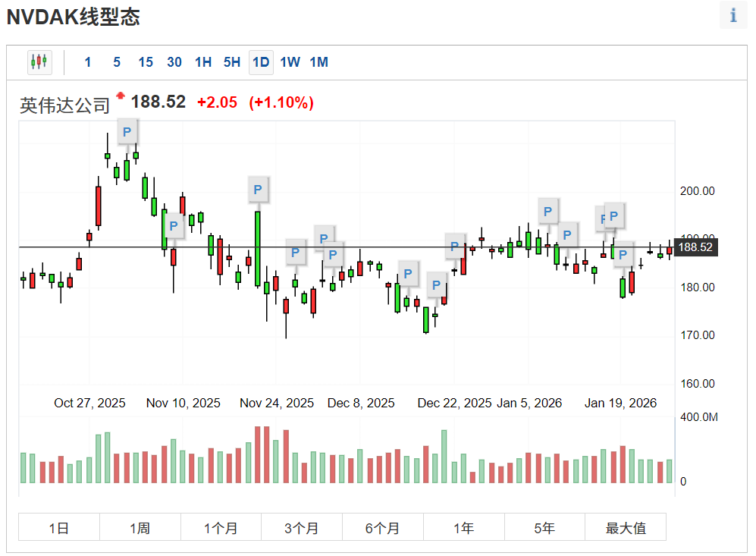Switch to 30-minute interval
This screenshot has width=756, height=556.
[x=174, y=62]
